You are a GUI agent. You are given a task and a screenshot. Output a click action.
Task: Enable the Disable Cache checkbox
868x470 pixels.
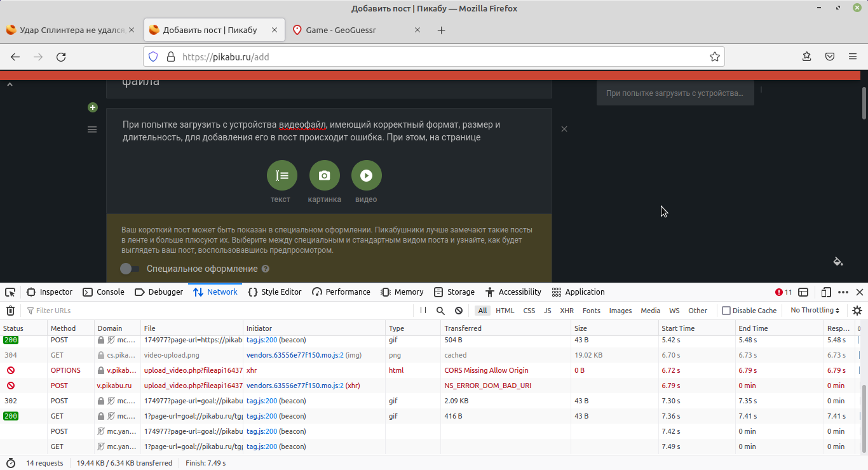(726, 311)
